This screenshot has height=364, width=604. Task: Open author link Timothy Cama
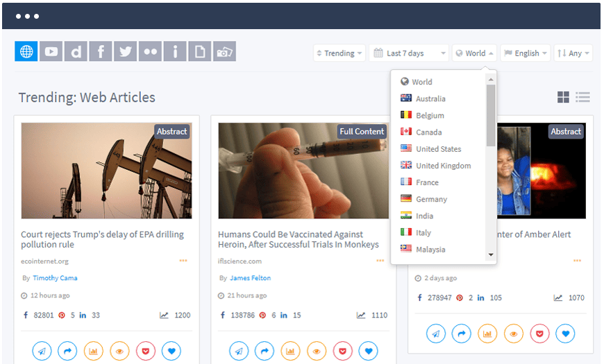[55, 278]
